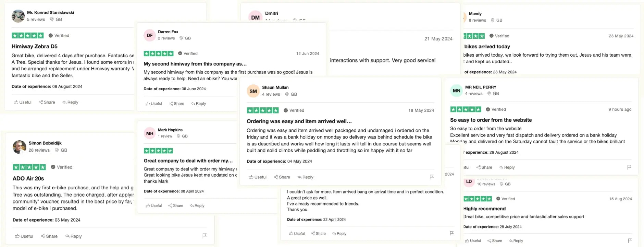Mark Konrad's Himiway Zebra D5 review useful

tap(23, 102)
